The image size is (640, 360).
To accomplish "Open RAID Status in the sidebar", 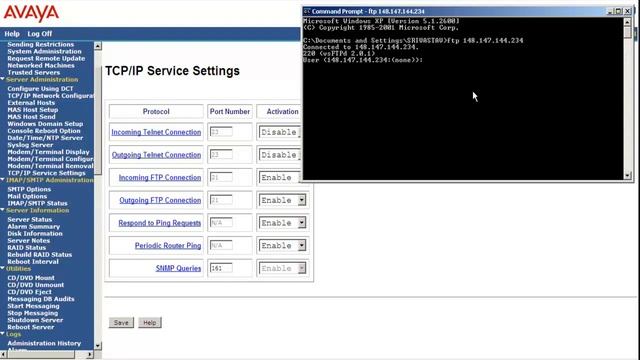I will pyautogui.click(x=27, y=247).
